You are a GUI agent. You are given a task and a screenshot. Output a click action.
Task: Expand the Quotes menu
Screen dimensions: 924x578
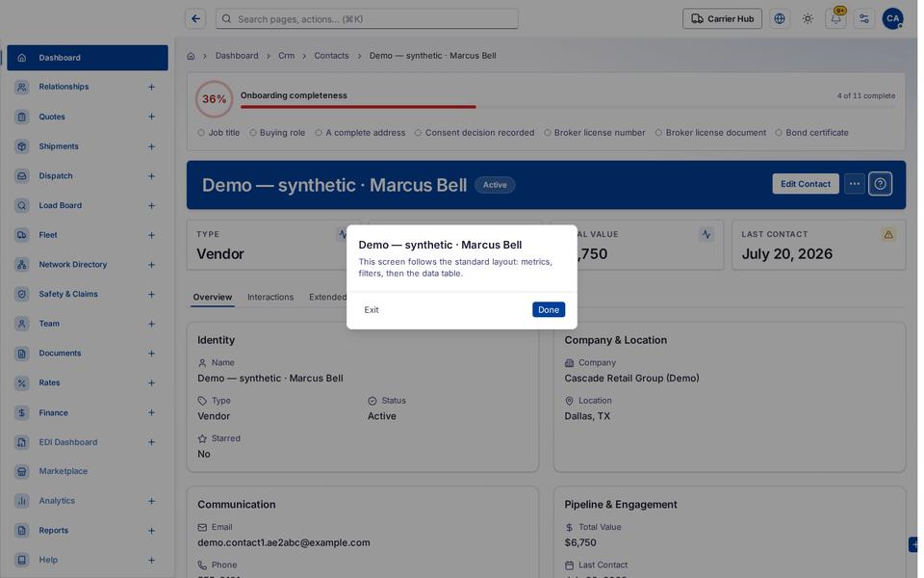click(151, 117)
